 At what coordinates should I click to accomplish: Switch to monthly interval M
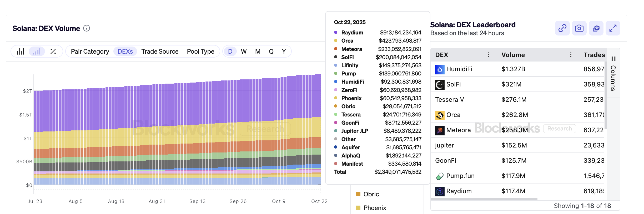tap(258, 51)
